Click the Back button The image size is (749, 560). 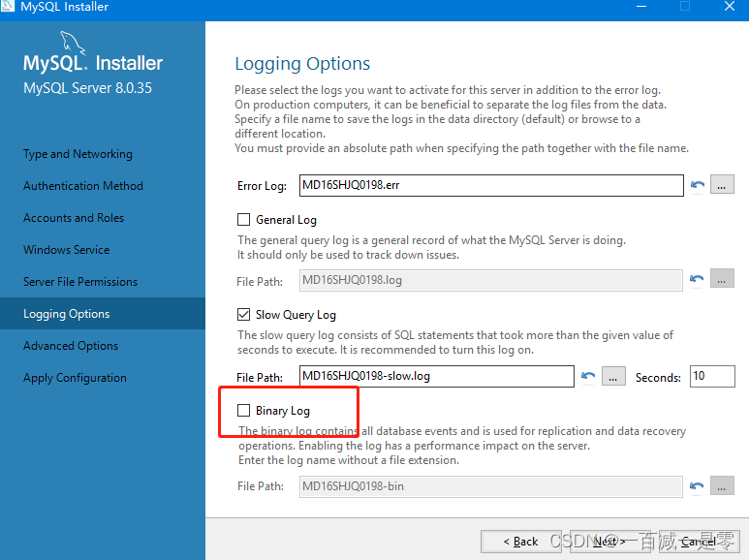(x=520, y=542)
